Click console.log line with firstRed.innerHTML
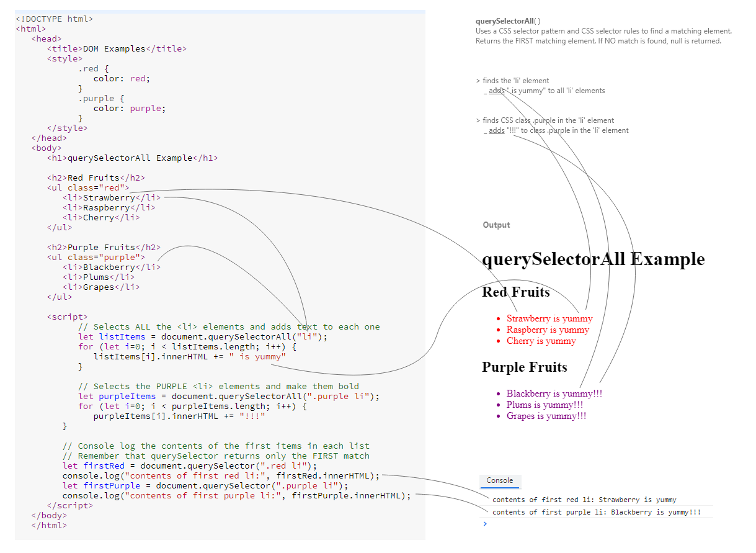Screen dimensions: 756x553 pyautogui.click(x=221, y=475)
